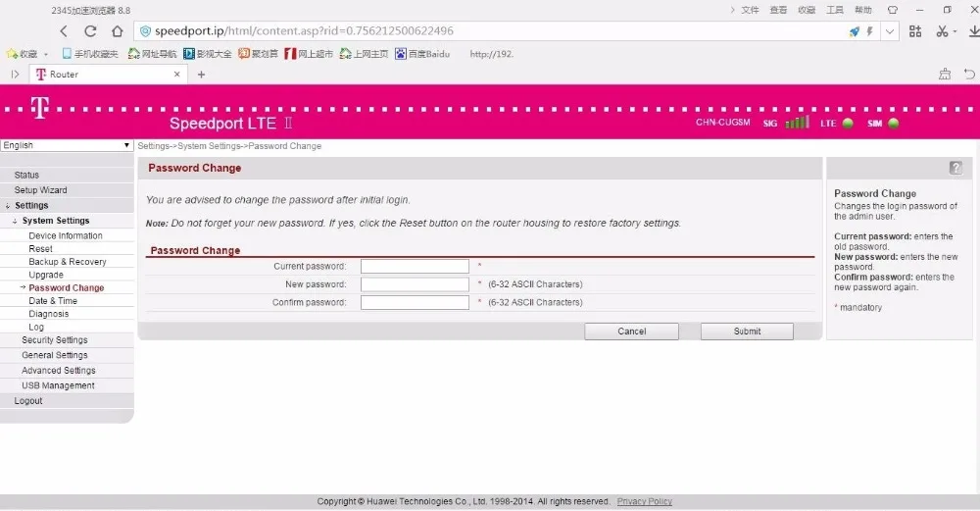Open the 手机收藏夹 bookmark
980x511 pixels.
89,54
